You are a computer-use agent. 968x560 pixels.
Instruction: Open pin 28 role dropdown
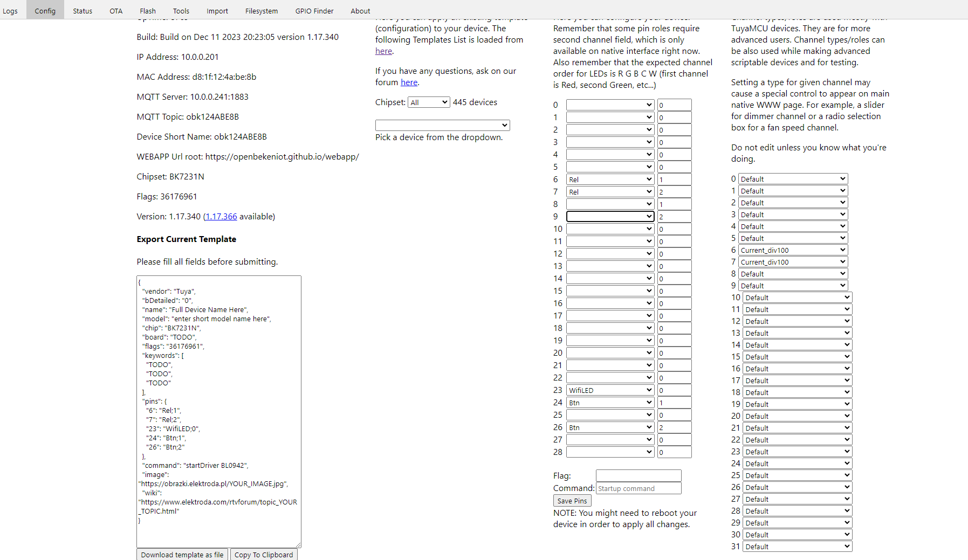(610, 452)
